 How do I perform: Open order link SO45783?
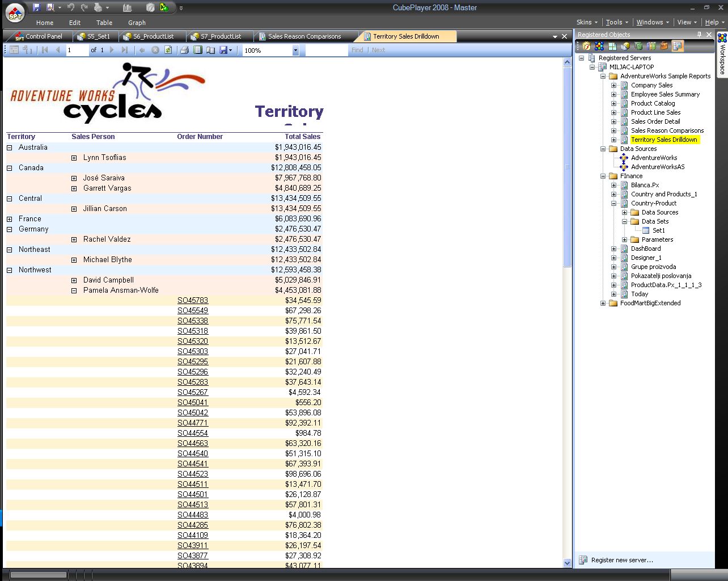tap(193, 301)
